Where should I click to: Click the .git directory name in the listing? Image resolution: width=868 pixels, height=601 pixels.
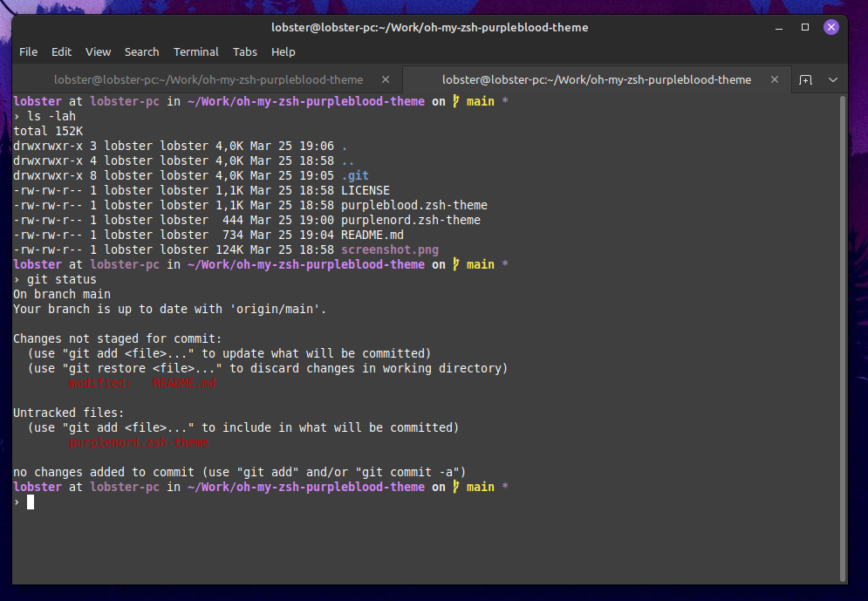[354, 175]
